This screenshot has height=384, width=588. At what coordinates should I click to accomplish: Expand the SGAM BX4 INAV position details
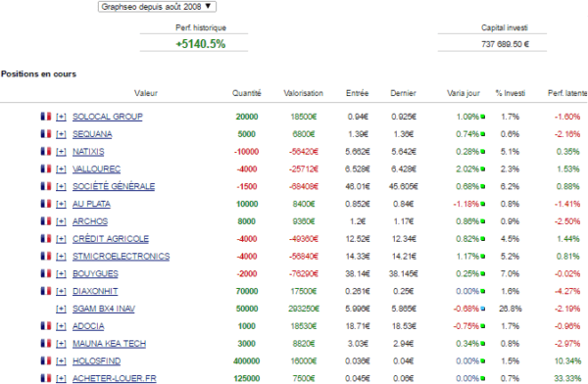click(61, 309)
